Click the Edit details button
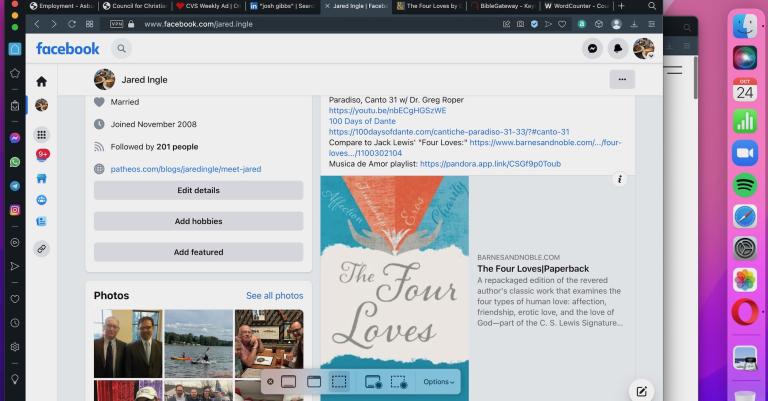The height and width of the screenshot is (401, 768). (x=198, y=190)
